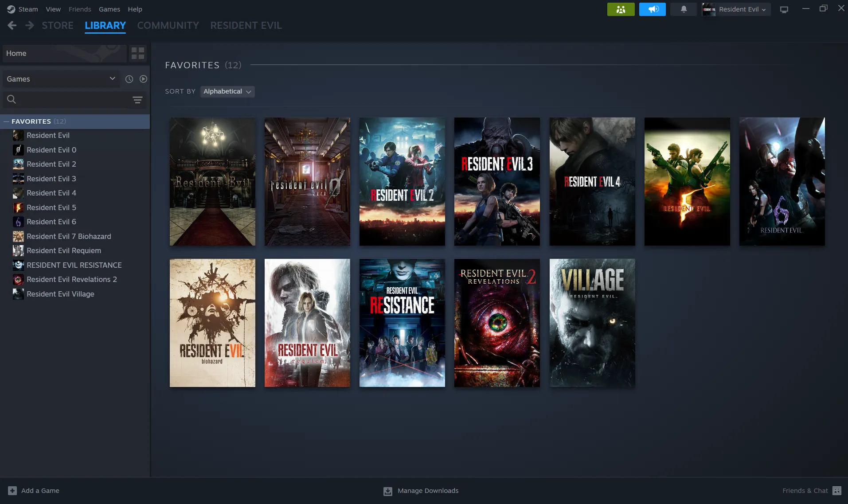
Task: Select RESIDENT EVIL RESISTANCE in the sidebar
Action: point(75,265)
